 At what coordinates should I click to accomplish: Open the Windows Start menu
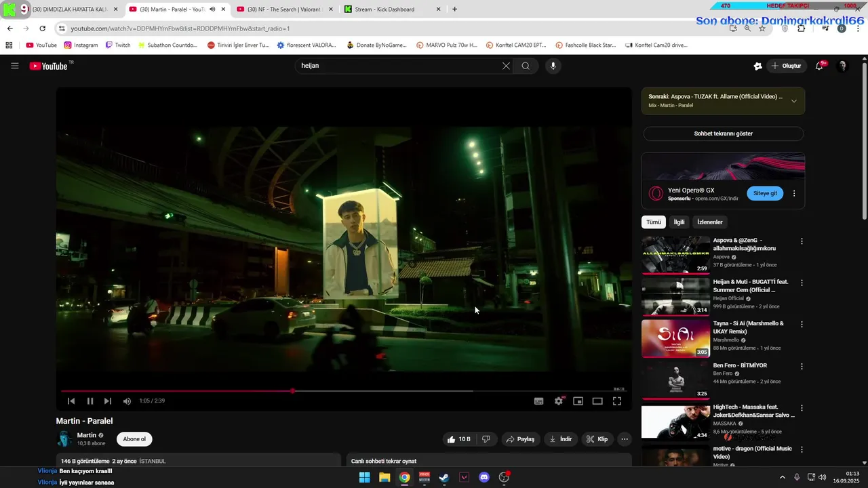tap(364, 477)
